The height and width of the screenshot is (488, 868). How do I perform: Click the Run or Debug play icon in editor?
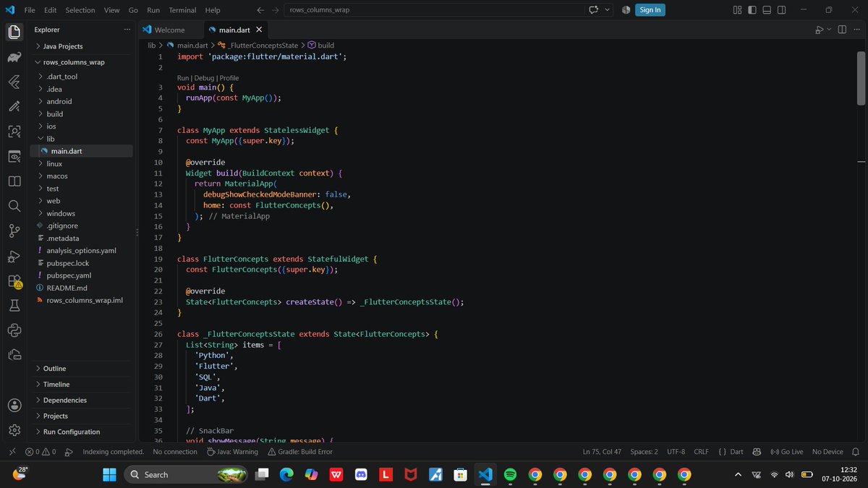click(x=818, y=30)
